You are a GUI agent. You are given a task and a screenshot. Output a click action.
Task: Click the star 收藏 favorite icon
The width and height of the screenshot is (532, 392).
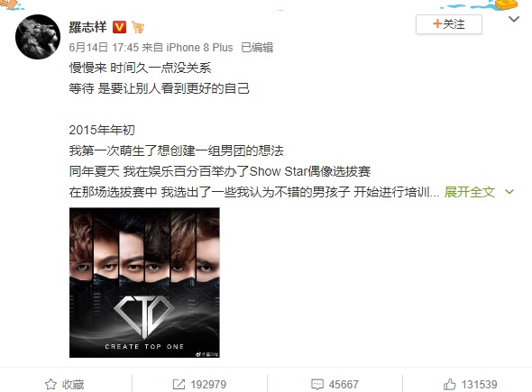pyautogui.click(x=50, y=384)
